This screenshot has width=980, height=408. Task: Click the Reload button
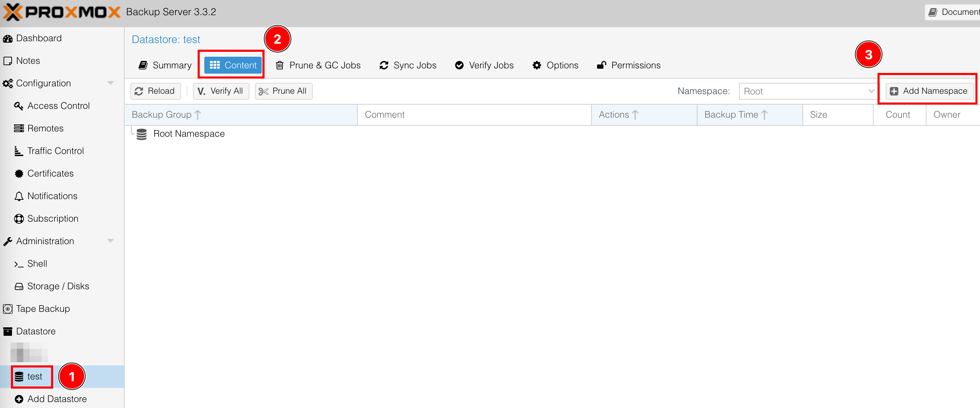tap(155, 91)
